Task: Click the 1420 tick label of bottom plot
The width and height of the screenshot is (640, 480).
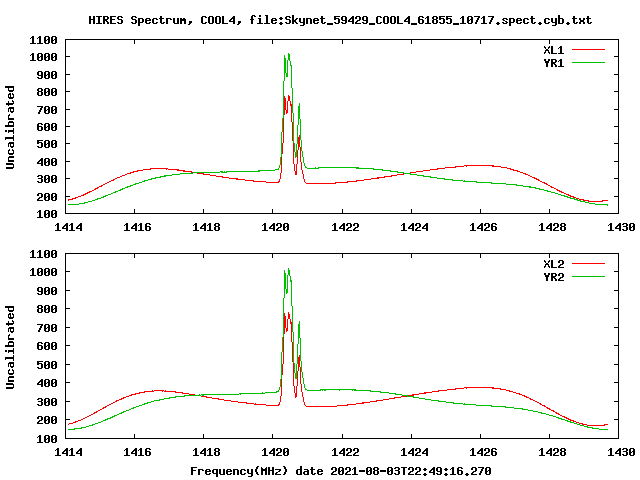Action: pos(275,452)
